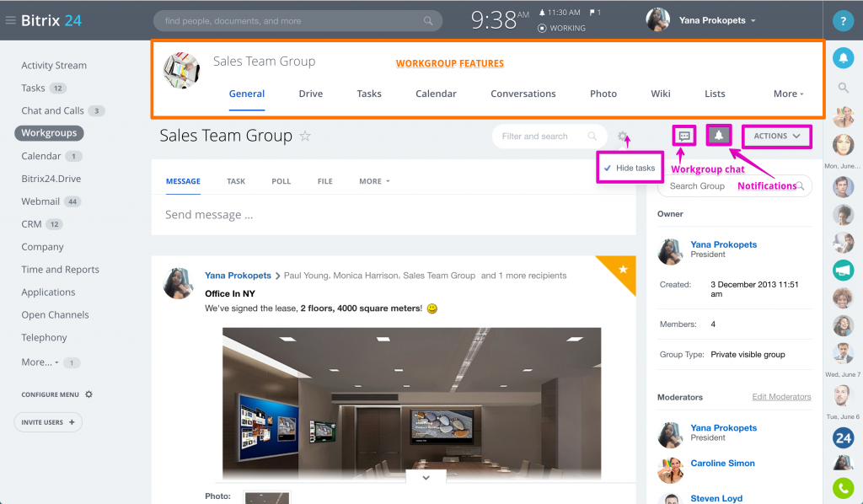Click the teal megaphone chat icon
This screenshot has width=863, height=504.
point(843,270)
